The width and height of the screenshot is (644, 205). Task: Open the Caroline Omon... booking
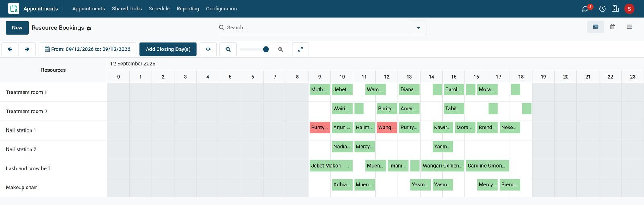pos(487,166)
